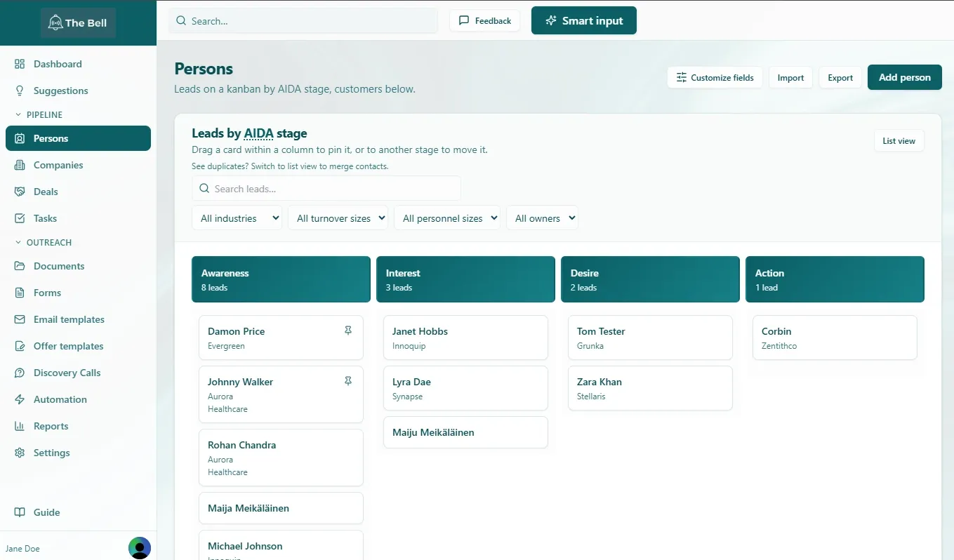The height and width of the screenshot is (560, 954).
Task: Click the Import button
Action: 790,77
